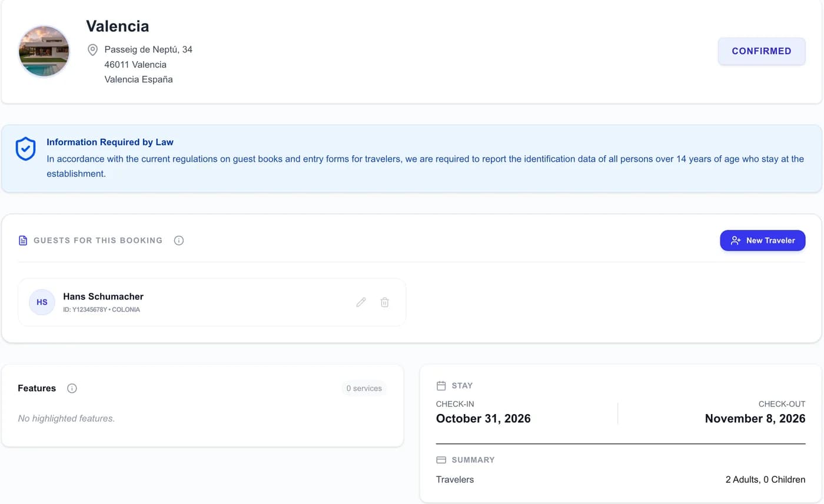Click the 46011 Valencia postal line
This screenshot has width=824, height=504.
(135, 65)
